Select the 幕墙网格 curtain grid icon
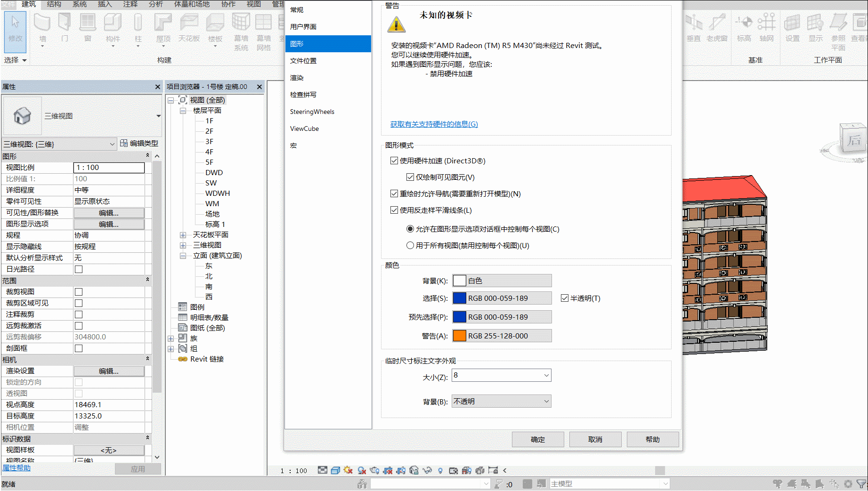This screenshot has height=491, width=868. (264, 23)
